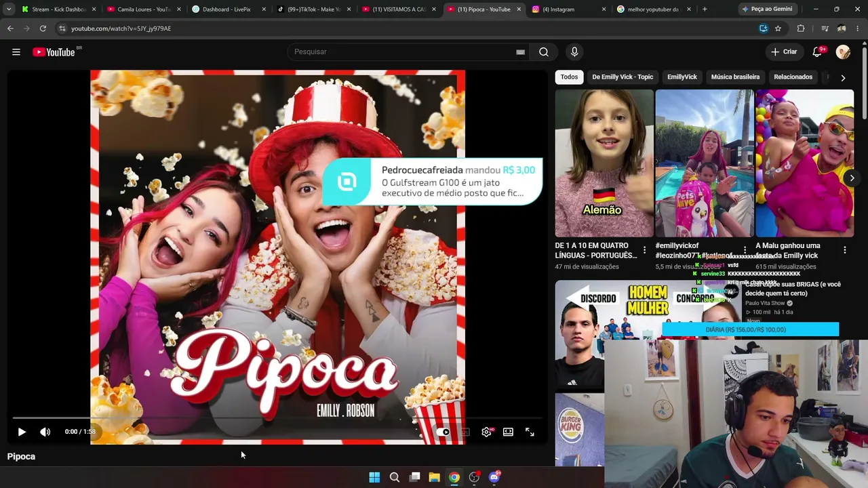Go back in the browser
The image size is (868, 488).
point(10,28)
